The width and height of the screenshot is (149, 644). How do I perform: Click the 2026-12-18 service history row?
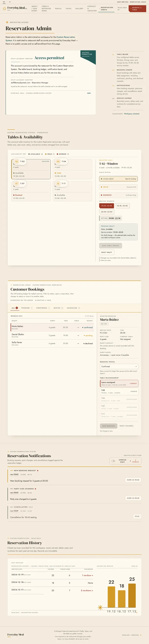[x=52, y=582]
